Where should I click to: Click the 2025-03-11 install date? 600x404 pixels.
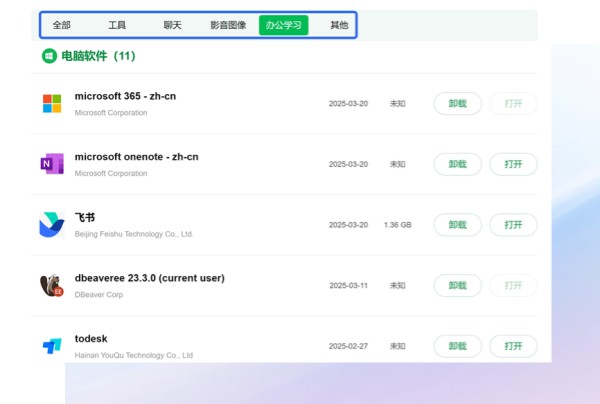pyautogui.click(x=348, y=286)
